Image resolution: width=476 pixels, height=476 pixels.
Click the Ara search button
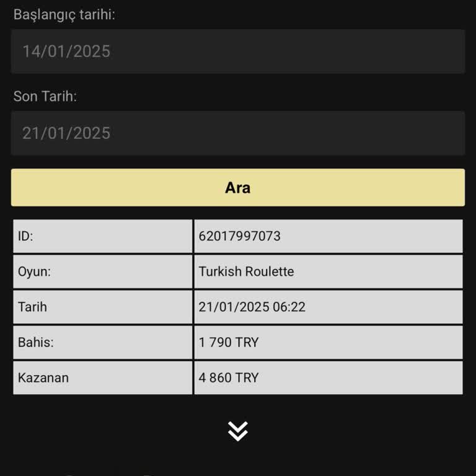pyautogui.click(x=238, y=188)
